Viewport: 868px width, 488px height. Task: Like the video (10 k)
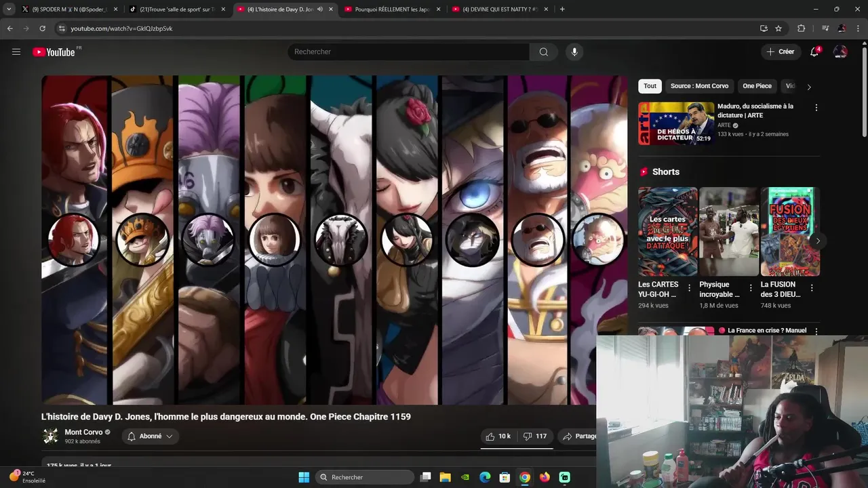pos(498,436)
